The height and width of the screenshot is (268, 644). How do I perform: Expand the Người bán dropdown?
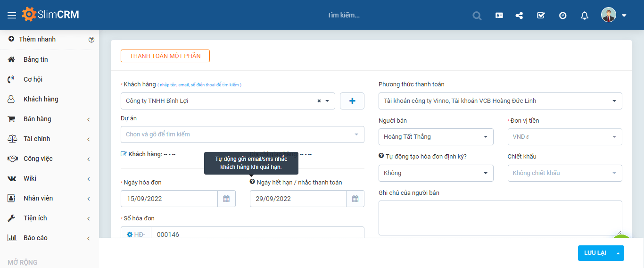436,137
